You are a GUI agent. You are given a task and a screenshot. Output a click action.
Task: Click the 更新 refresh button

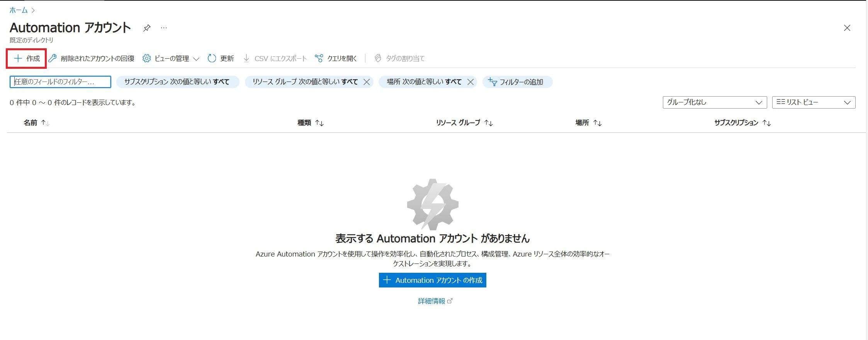coord(221,58)
